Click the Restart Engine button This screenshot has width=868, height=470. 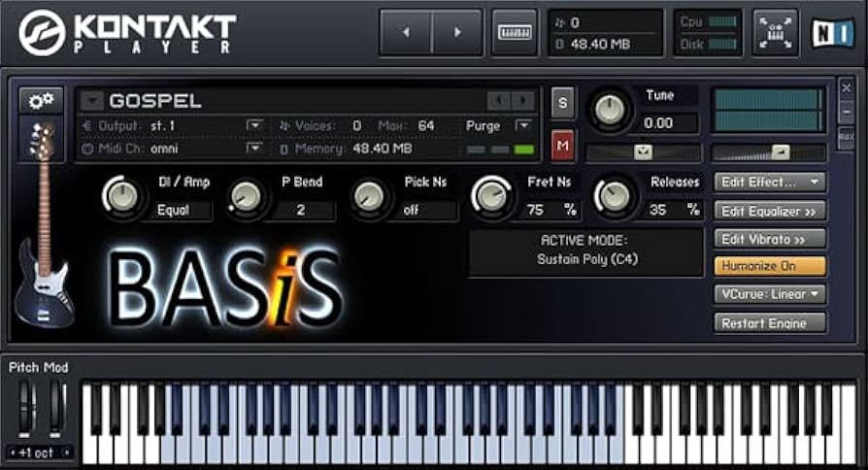click(x=770, y=323)
